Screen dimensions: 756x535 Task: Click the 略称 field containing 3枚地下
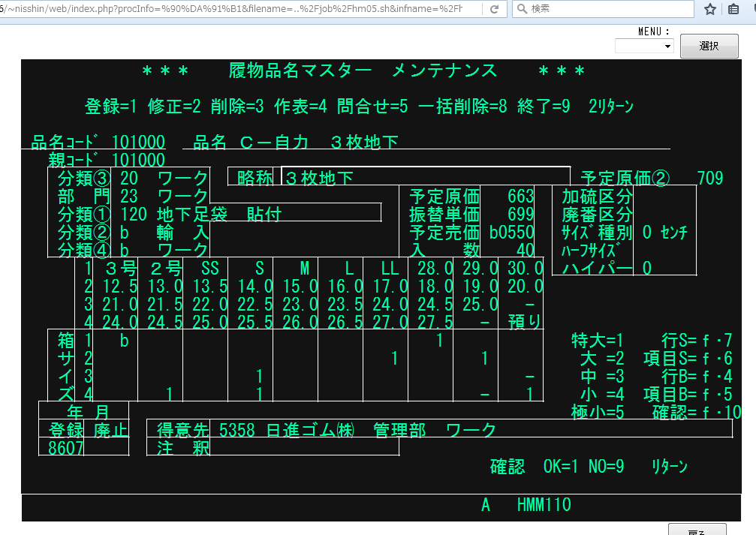point(425,177)
